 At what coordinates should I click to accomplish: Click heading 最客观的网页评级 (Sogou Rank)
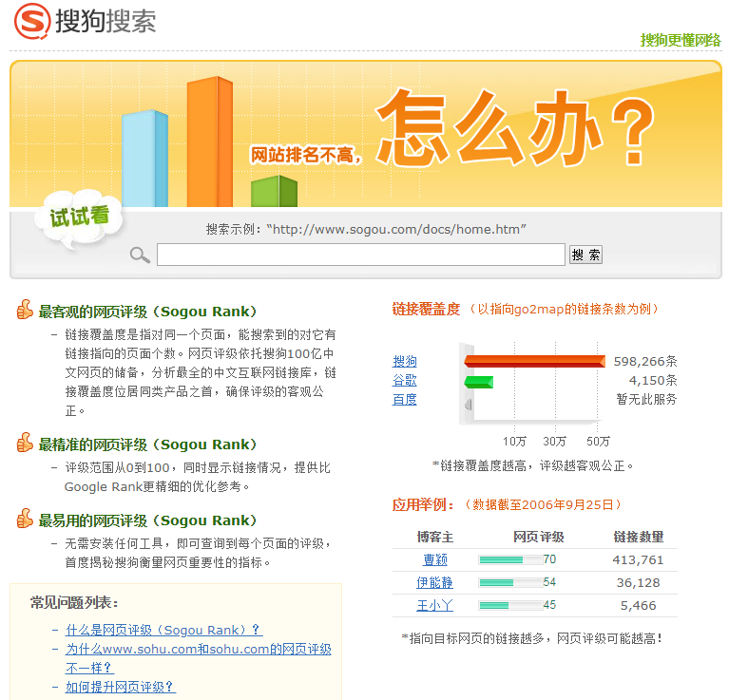pos(148,312)
